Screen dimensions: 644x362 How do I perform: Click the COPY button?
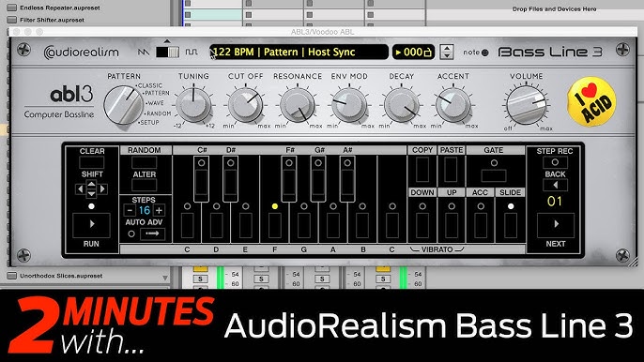(x=422, y=169)
